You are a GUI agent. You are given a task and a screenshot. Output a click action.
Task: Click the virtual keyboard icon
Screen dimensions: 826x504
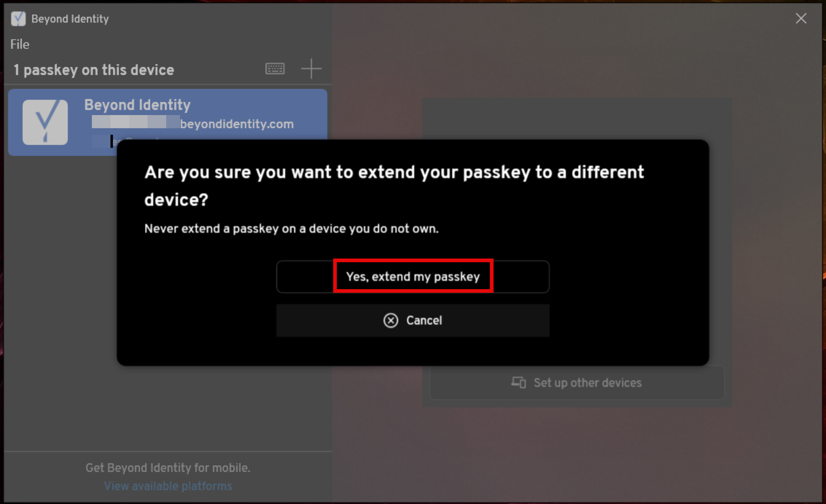tap(274, 68)
